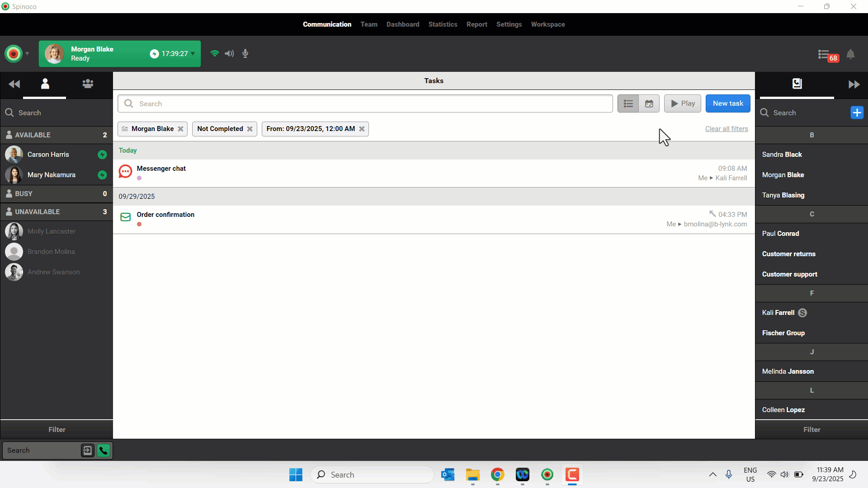Click the speaker volume icon
The width and height of the screenshot is (868, 488).
click(x=229, y=53)
